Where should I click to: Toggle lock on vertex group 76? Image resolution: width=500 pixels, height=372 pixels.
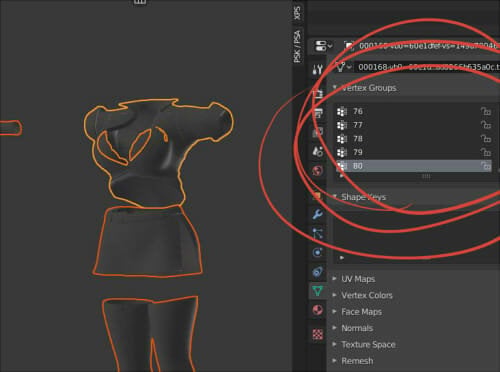click(486, 111)
